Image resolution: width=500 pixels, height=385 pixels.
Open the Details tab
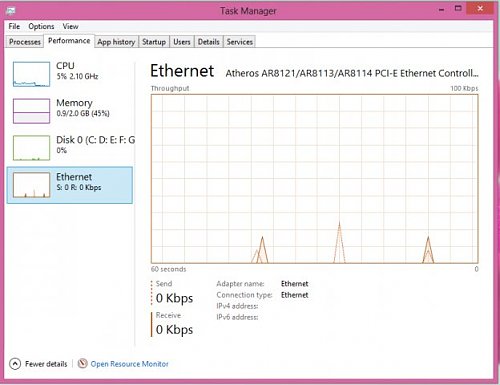pyautogui.click(x=208, y=42)
